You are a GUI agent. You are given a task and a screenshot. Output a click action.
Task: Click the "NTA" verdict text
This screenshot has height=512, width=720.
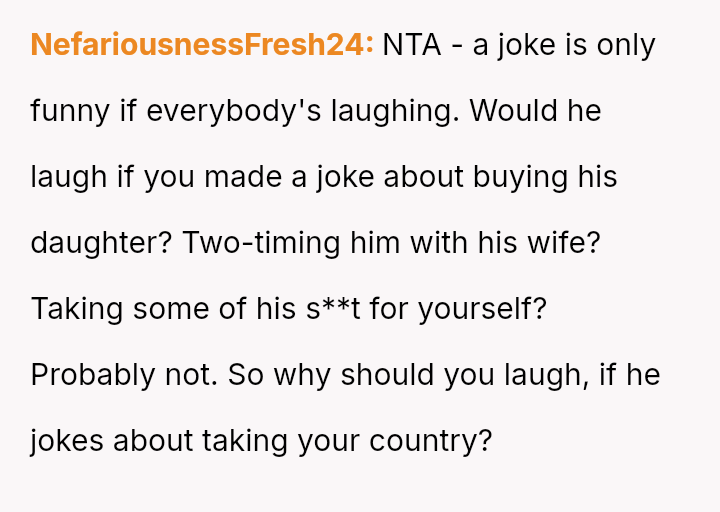coord(411,45)
